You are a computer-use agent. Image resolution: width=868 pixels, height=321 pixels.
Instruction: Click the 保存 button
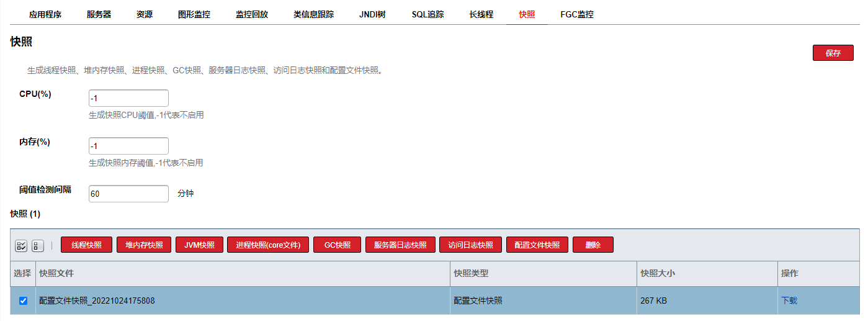coord(833,53)
